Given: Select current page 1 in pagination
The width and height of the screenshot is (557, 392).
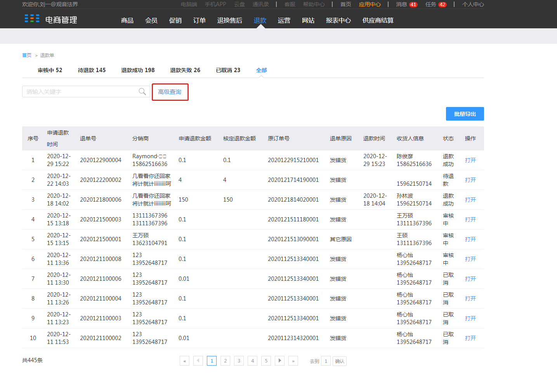Looking at the screenshot, I should click(x=212, y=361).
